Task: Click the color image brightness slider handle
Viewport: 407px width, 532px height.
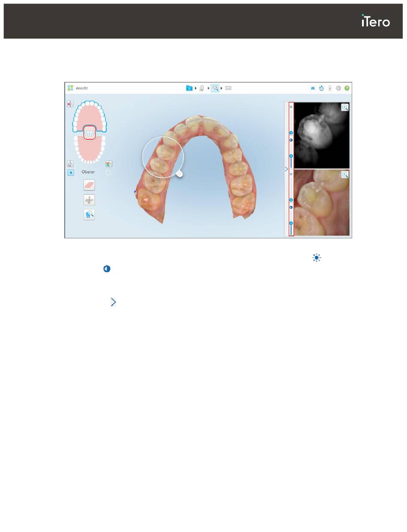Action: click(291, 200)
